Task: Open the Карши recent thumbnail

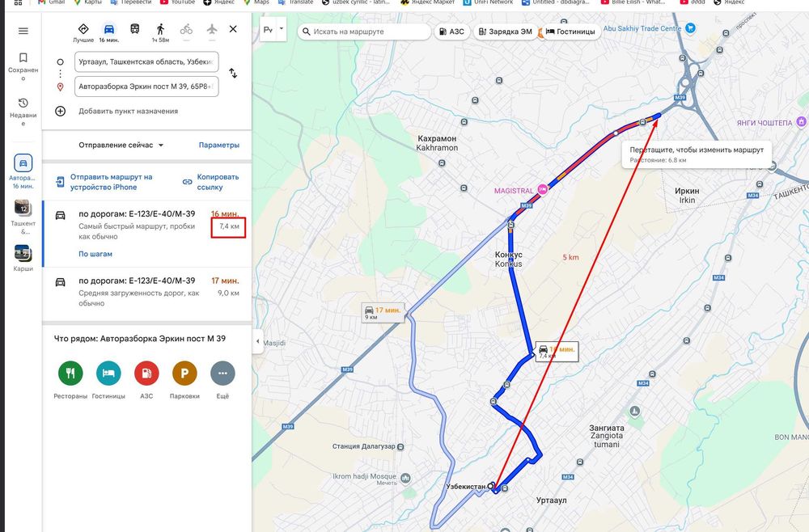Action: point(23,253)
